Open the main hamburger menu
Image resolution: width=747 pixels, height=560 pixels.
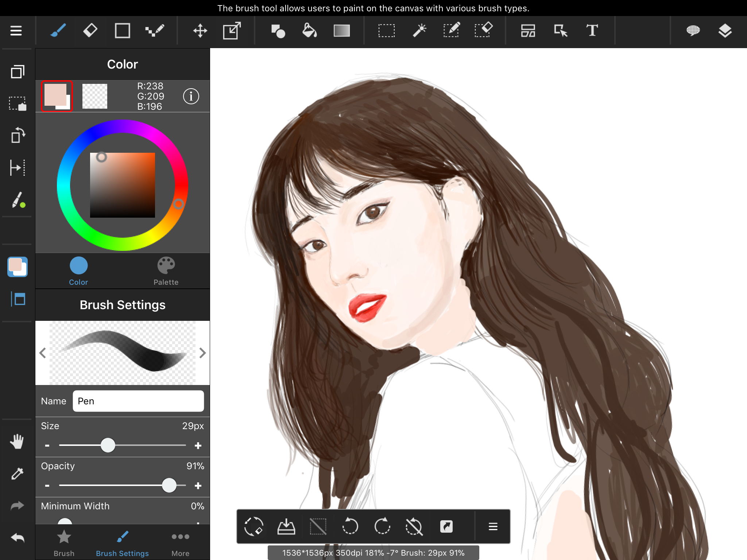click(x=16, y=31)
